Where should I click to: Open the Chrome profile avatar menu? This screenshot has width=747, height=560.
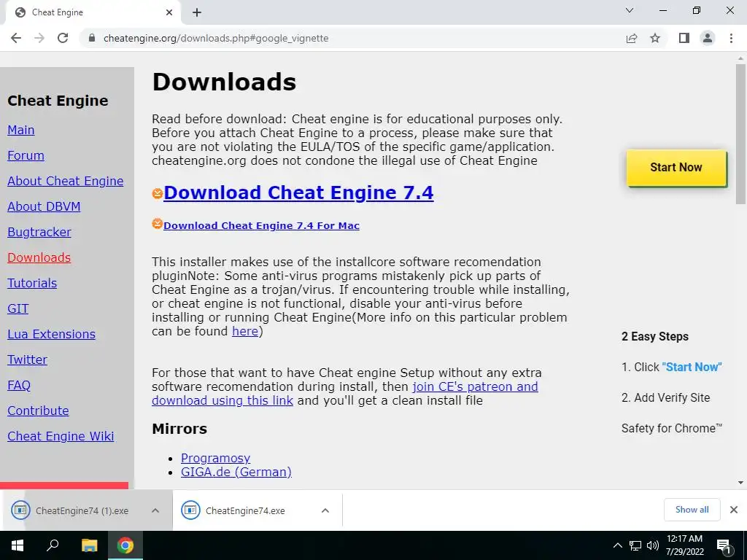coord(708,38)
